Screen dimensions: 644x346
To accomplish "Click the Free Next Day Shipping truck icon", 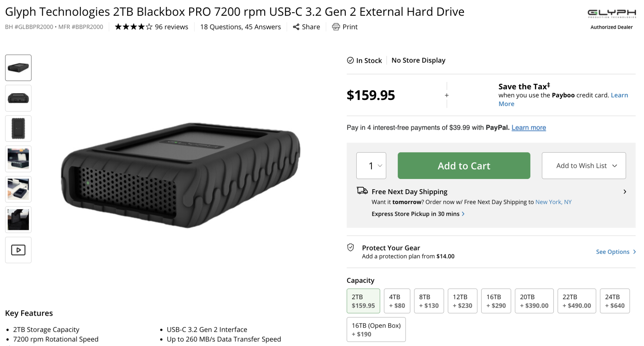I will click(x=362, y=191).
